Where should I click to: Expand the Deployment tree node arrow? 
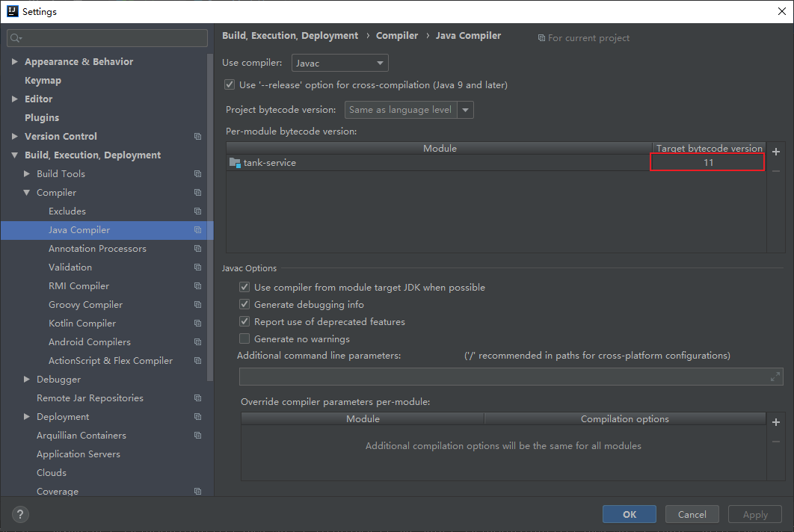click(27, 417)
